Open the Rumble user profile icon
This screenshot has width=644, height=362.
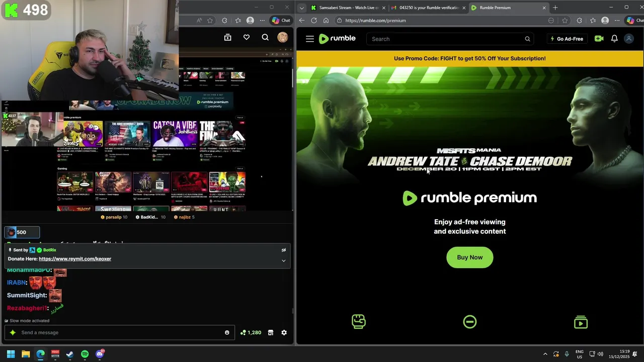[629, 39]
